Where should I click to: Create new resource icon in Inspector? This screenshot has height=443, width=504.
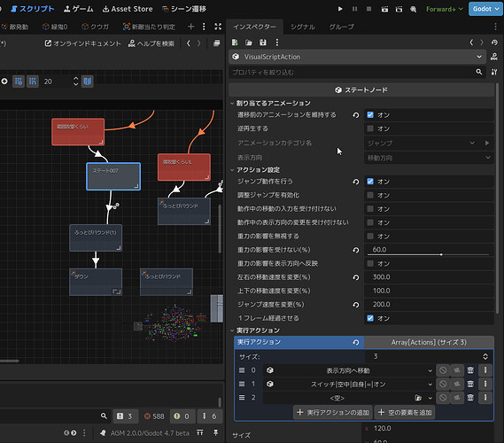[235, 43]
